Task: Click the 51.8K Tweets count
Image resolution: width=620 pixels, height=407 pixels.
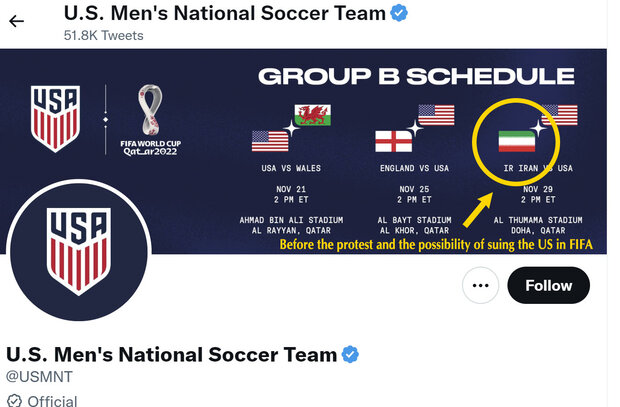Action: [103, 35]
